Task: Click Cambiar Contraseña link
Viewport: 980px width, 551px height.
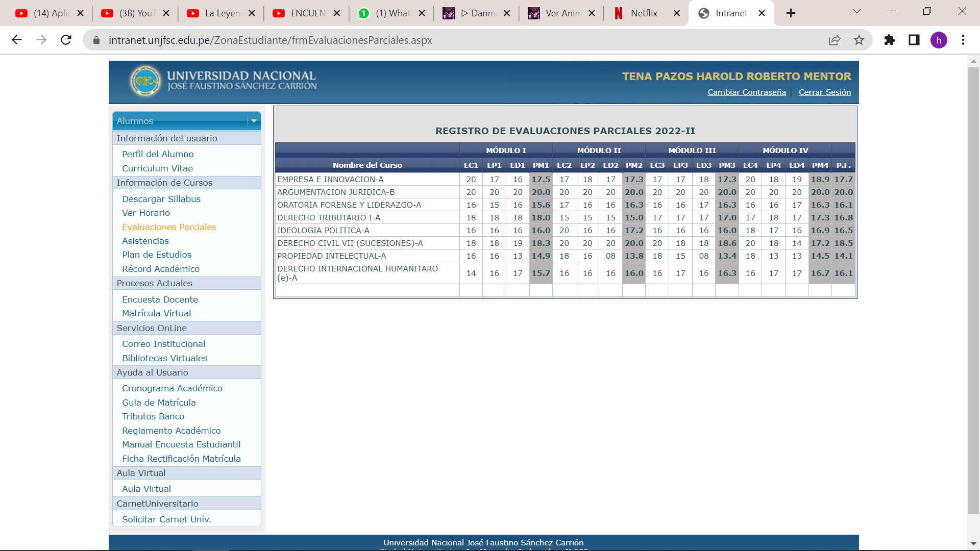Action: [746, 92]
